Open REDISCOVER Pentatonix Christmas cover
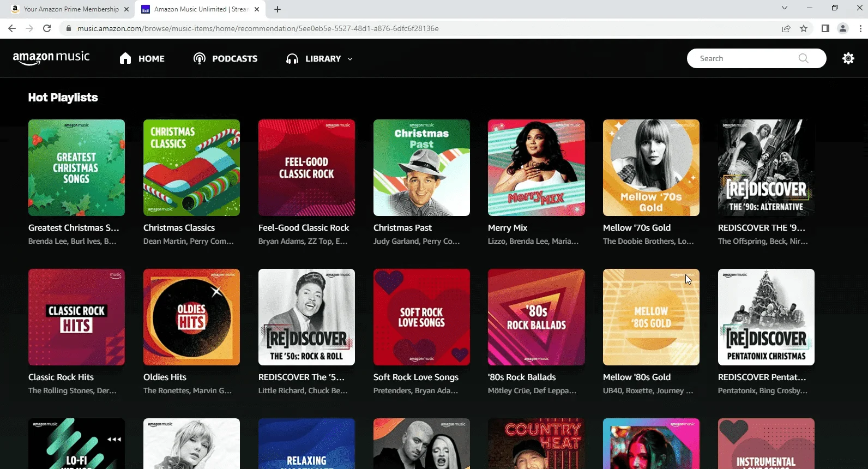Viewport: 868px width, 469px height. (x=766, y=317)
